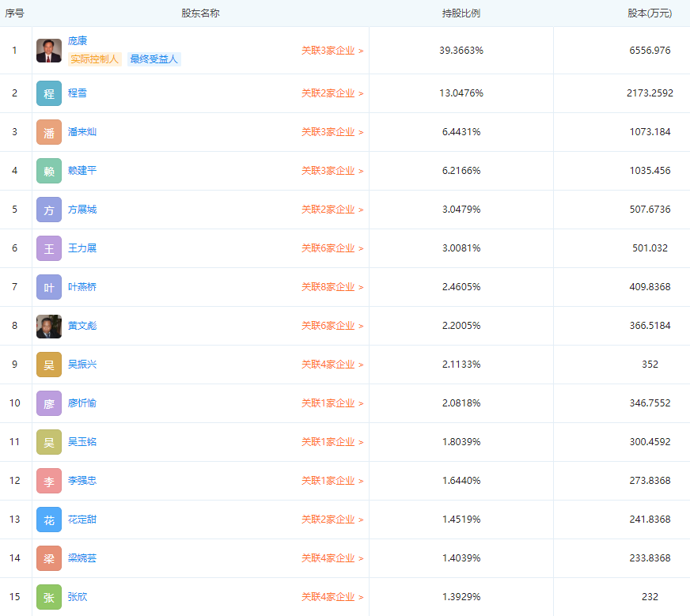Click the purple 王 avatar icon
The width and height of the screenshot is (690, 616).
(49, 248)
